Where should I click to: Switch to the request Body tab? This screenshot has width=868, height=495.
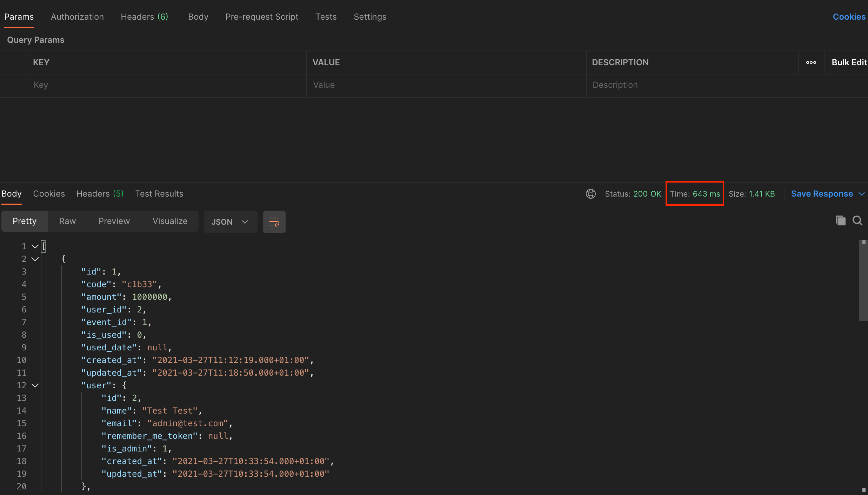pyautogui.click(x=198, y=17)
